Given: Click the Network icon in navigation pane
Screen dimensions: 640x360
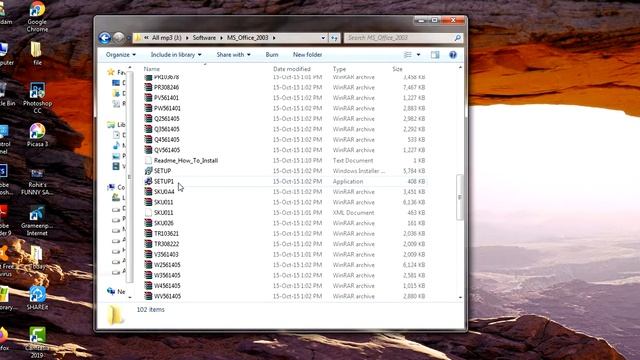Looking at the screenshot, I should tap(111, 291).
